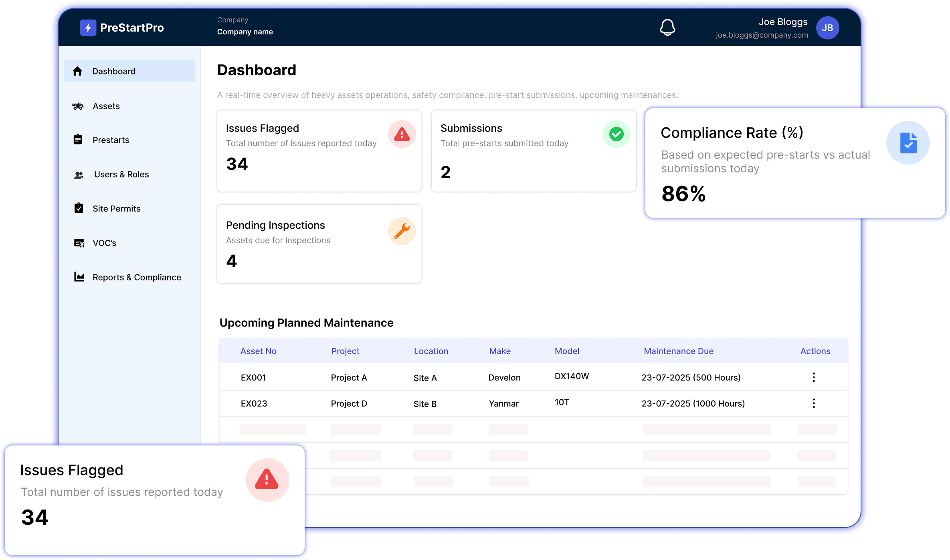Open the Prestarts section from sidebar
Viewport: 950px width, 560px height.
point(111,139)
